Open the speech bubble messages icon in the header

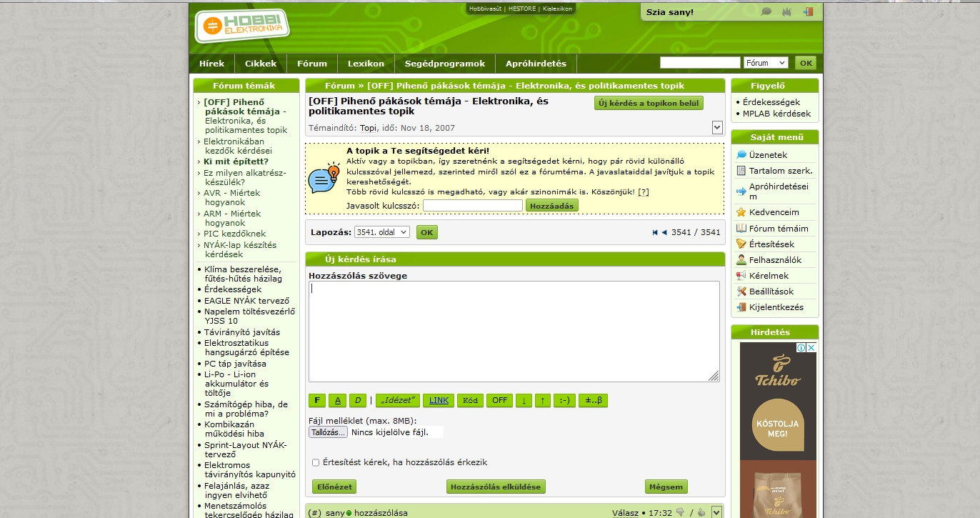[766, 11]
